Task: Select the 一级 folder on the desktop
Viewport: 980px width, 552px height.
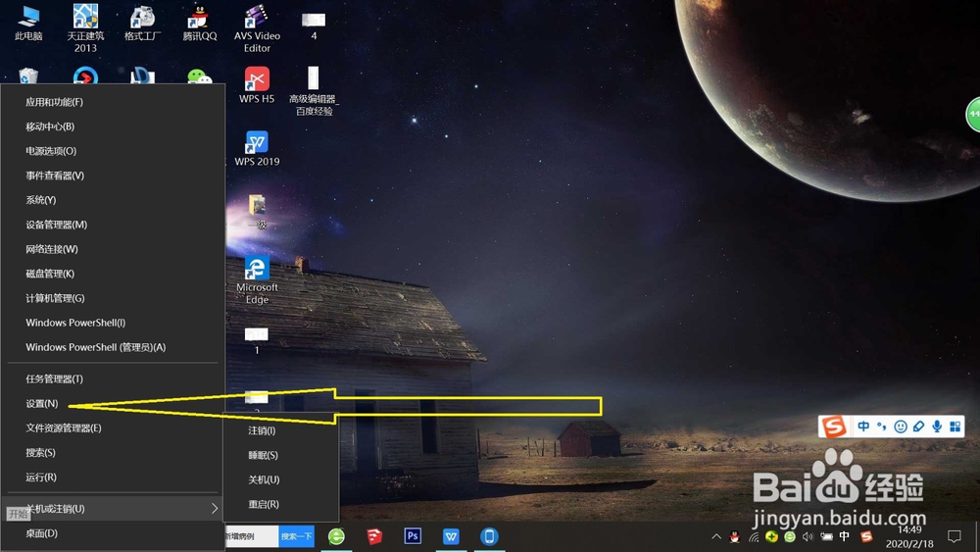Action: 257,212
